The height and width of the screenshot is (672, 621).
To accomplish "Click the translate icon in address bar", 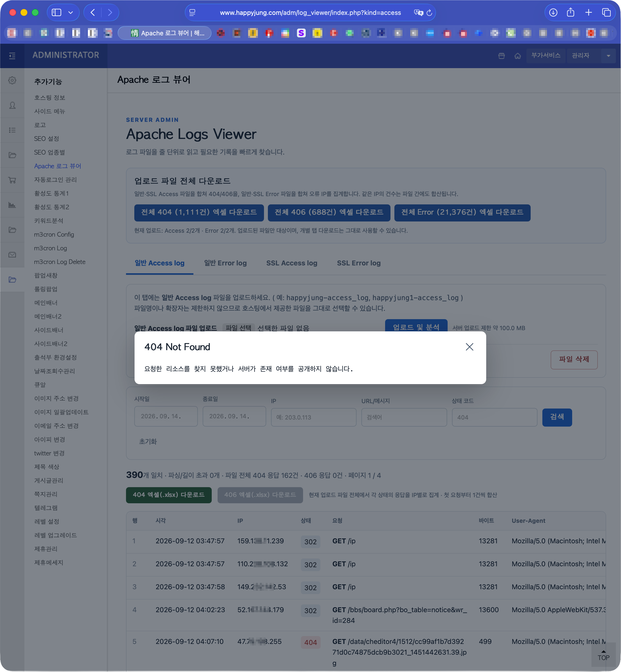I will pyautogui.click(x=418, y=12).
